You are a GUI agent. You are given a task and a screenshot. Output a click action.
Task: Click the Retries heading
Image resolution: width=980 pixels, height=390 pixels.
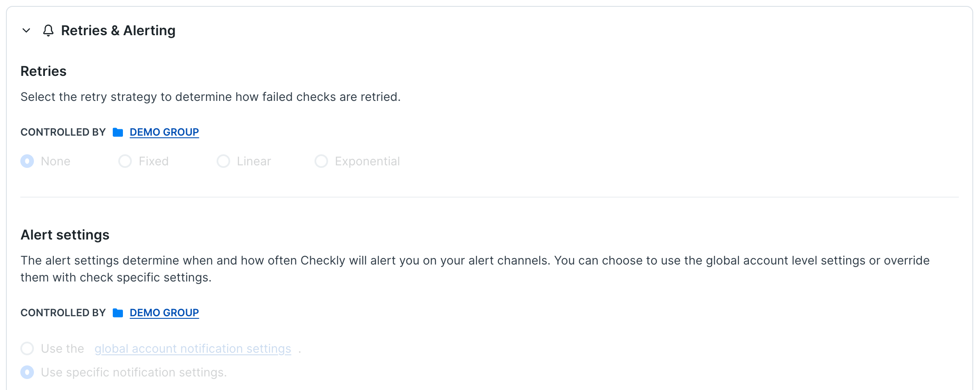[43, 71]
